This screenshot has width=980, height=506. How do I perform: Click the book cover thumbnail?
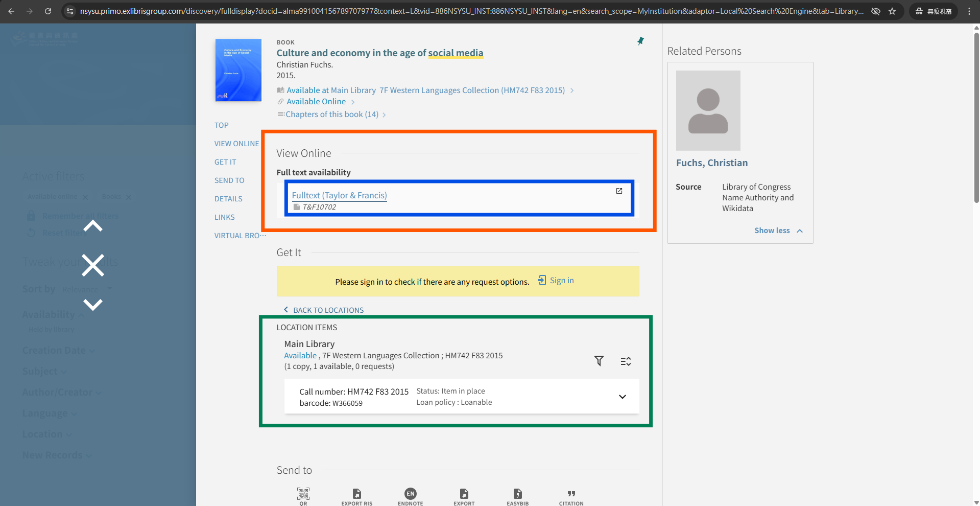point(238,70)
